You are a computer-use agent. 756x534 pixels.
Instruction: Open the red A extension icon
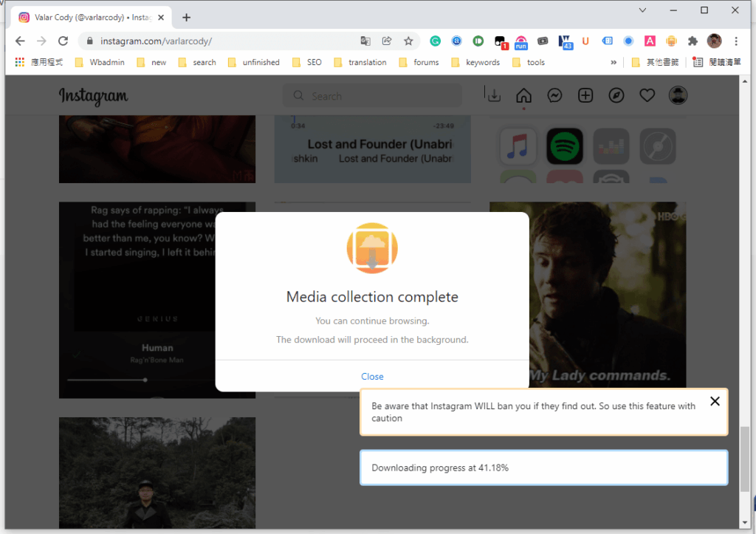(650, 41)
